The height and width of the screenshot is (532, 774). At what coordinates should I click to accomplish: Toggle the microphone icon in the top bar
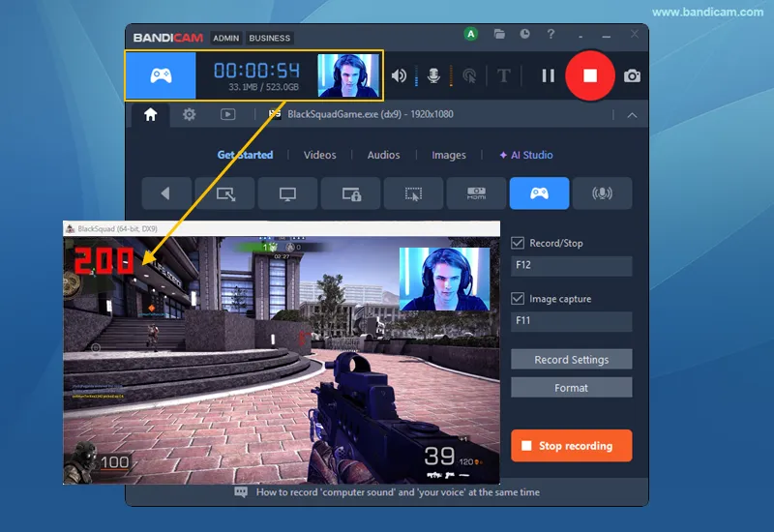pyautogui.click(x=433, y=75)
